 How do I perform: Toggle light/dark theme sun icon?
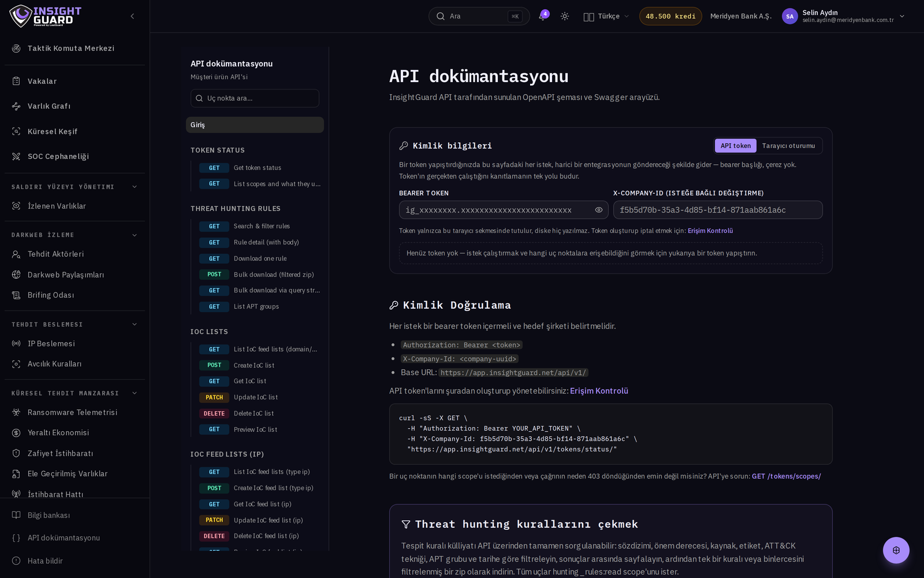click(565, 16)
